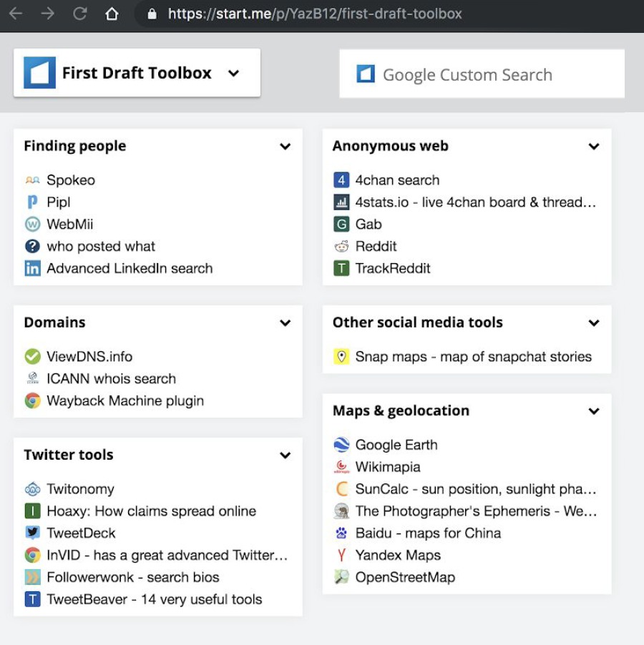Click the Reddit alien icon
The height and width of the screenshot is (645, 644).
click(341, 247)
